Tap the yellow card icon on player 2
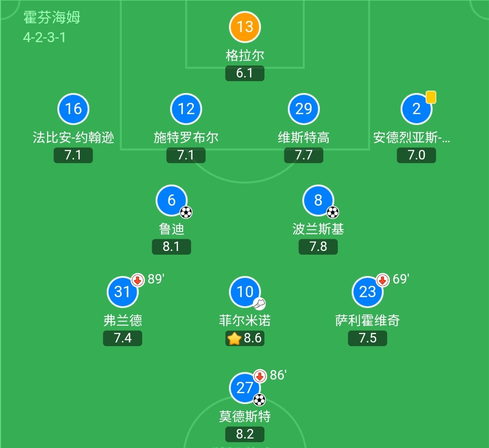Screen dimensions: 489x448 tap(431, 97)
